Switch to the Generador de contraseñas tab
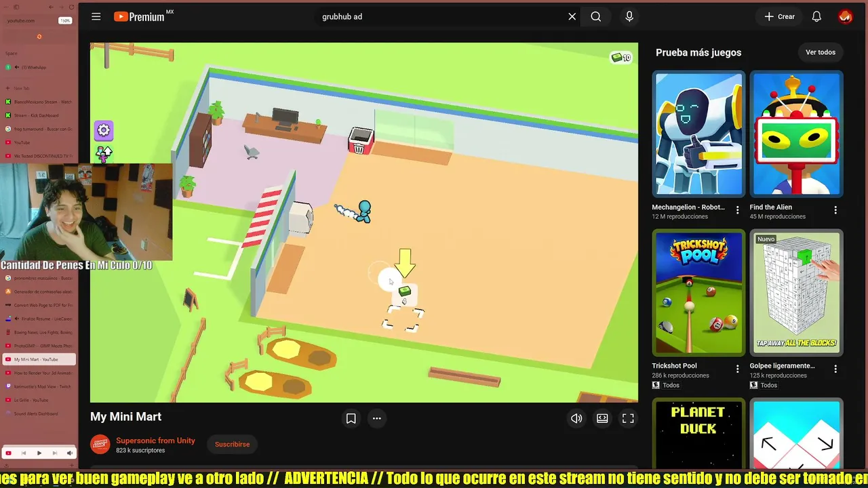 click(39, 291)
